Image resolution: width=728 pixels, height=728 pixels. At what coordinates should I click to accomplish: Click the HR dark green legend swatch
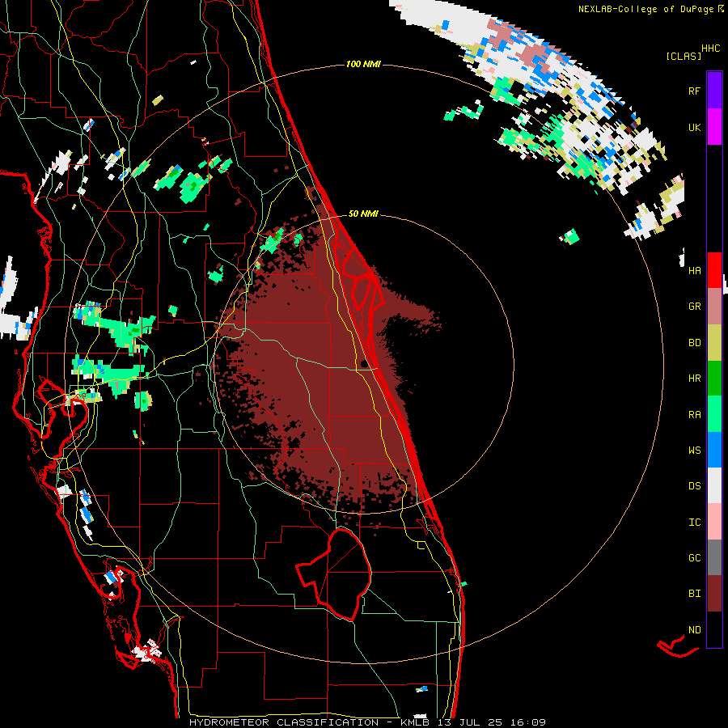(x=714, y=378)
